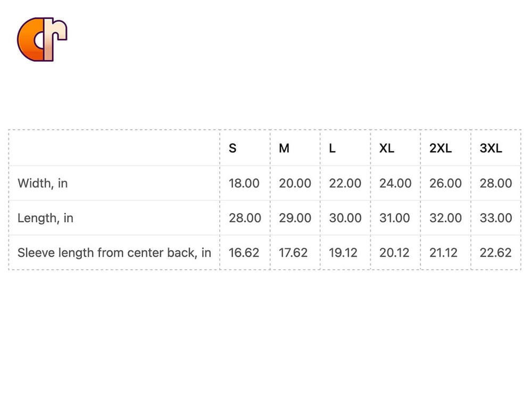Select the 'Length, in' row label

click(45, 218)
